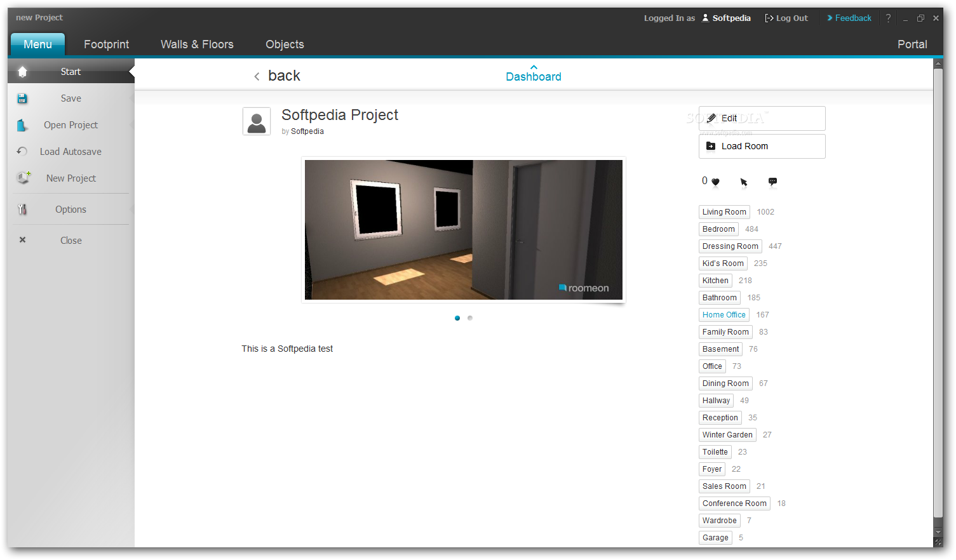Click the back chevron arrow
This screenshot has height=560, width=956.
point(257,77)
